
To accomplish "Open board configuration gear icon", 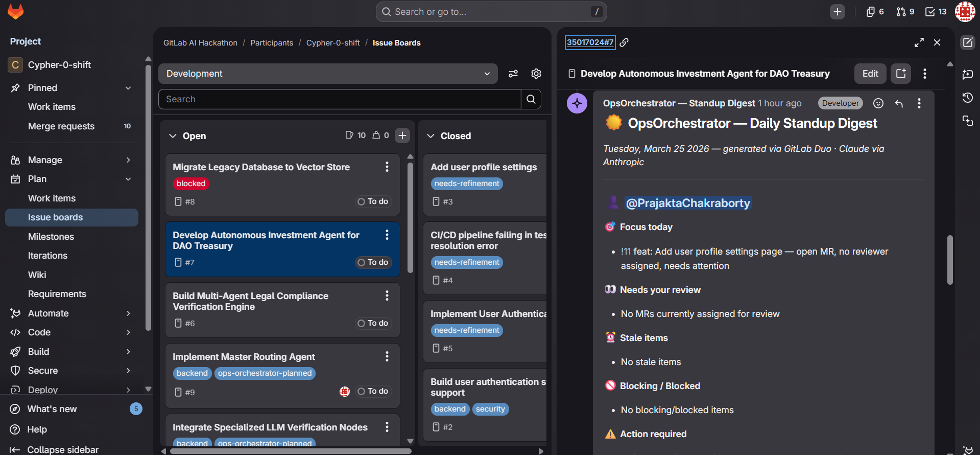I will coord(536,74).
